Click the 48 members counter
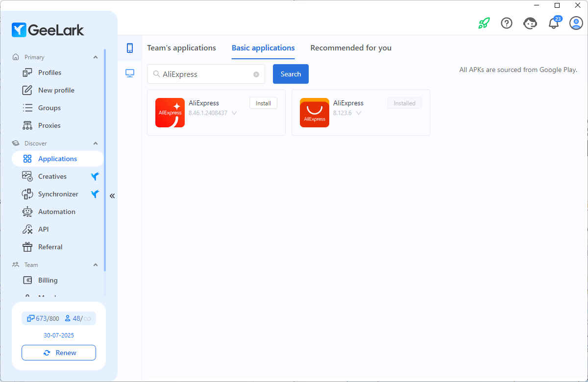This screenshot has width=588, height=382. click(77, 318)
